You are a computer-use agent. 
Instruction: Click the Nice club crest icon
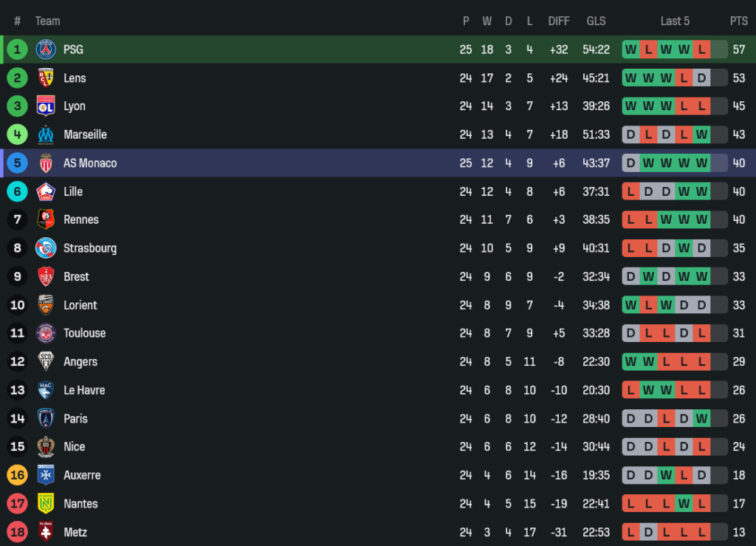[46, 447]
